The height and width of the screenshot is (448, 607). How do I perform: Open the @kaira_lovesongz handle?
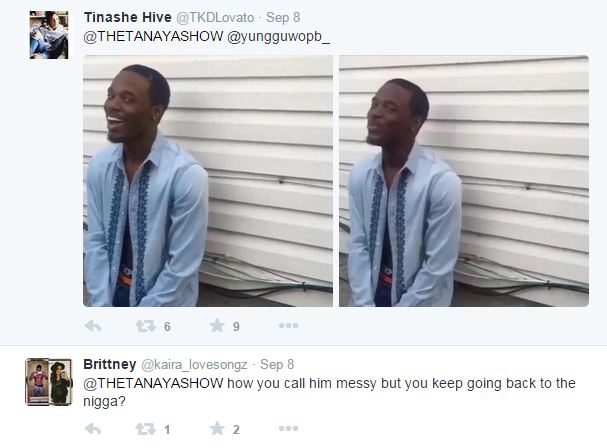click(194, 364)
